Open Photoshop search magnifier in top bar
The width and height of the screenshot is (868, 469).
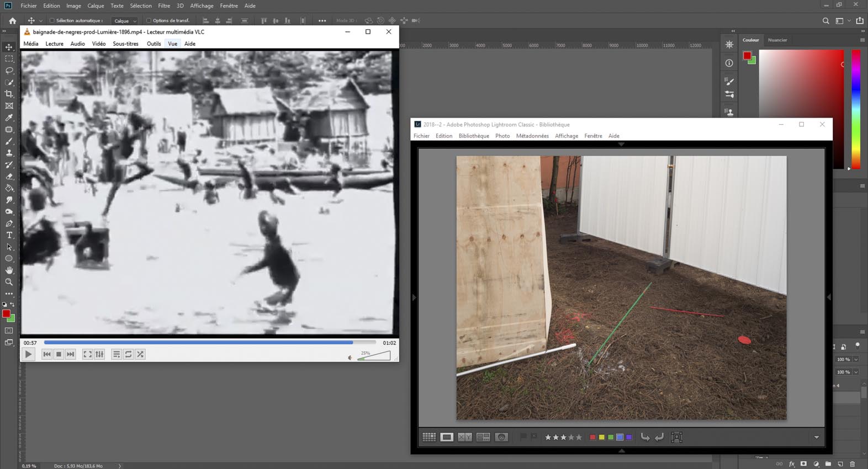(825, 20)
